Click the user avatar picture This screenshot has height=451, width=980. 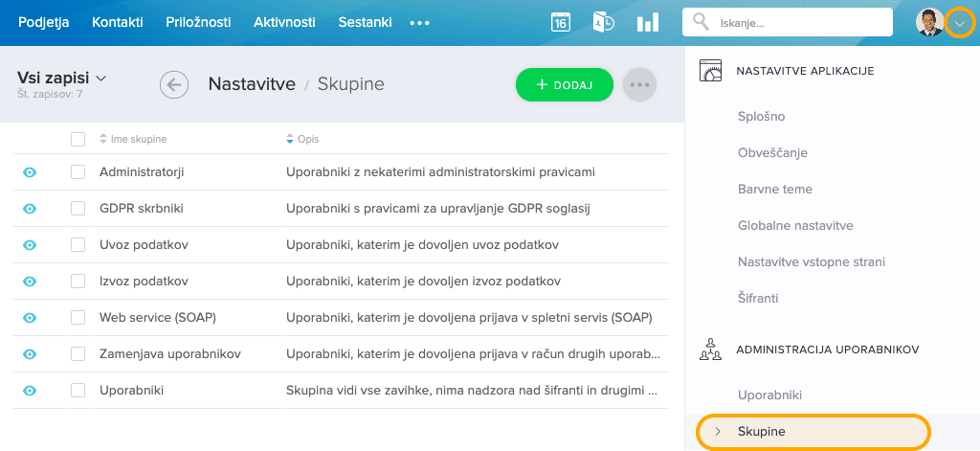pyautogui.click(x=930, y=23)
